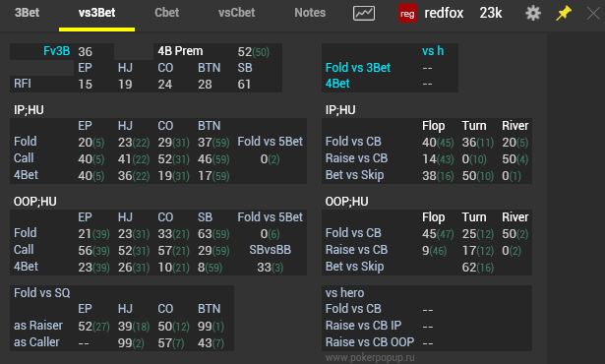
Task: Click the Fv3B stat label
Action: [57, 51]
